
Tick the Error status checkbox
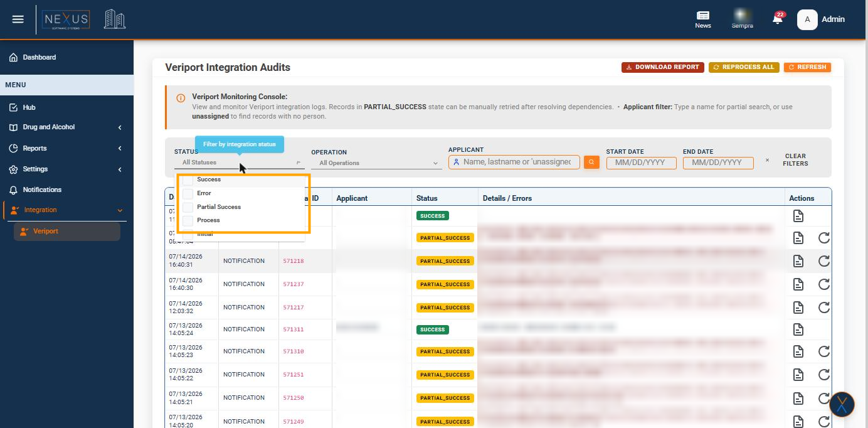pos(188,193)
